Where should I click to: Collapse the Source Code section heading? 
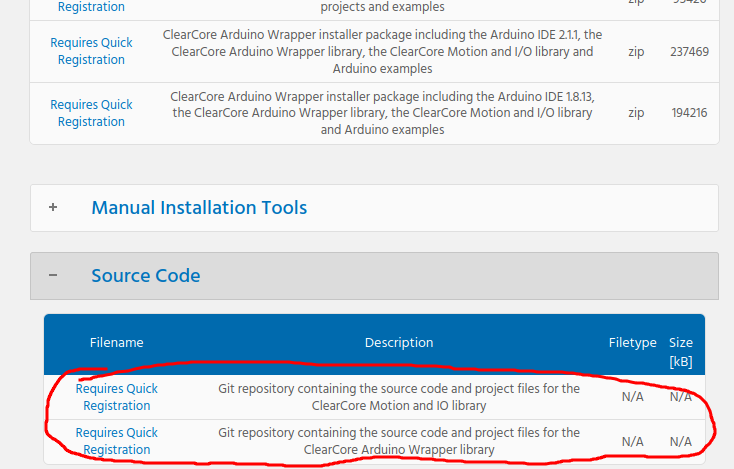146,276
